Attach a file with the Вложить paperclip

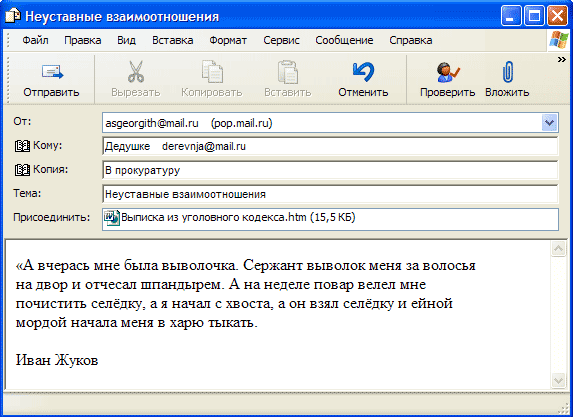[x=507, y=80]
